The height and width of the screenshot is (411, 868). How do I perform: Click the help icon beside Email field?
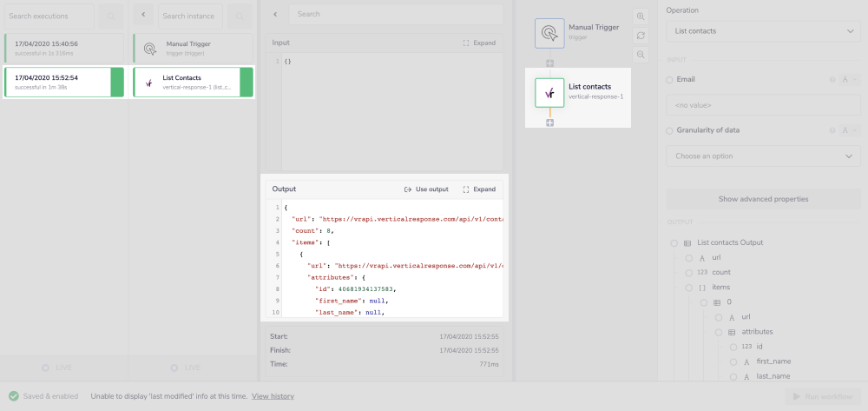[832, 80]
